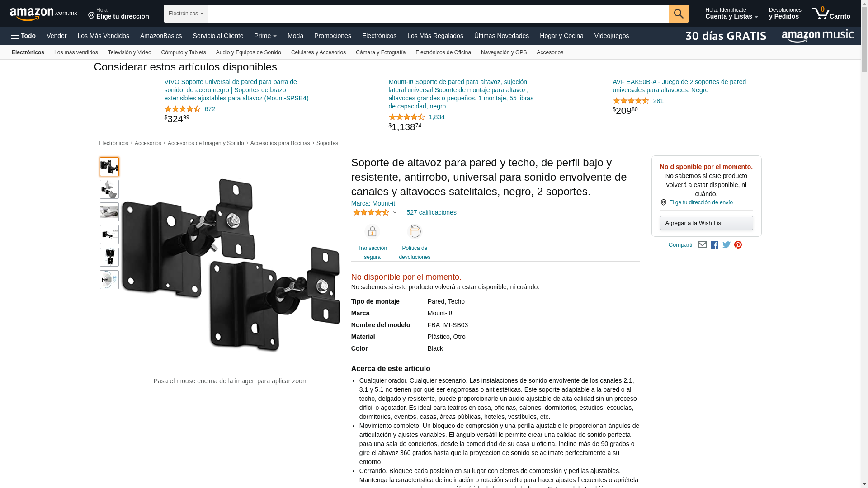Expand the Electrónicos search category dropdown
This screenshot has height=488, width=868.
(x=186, y=14)
